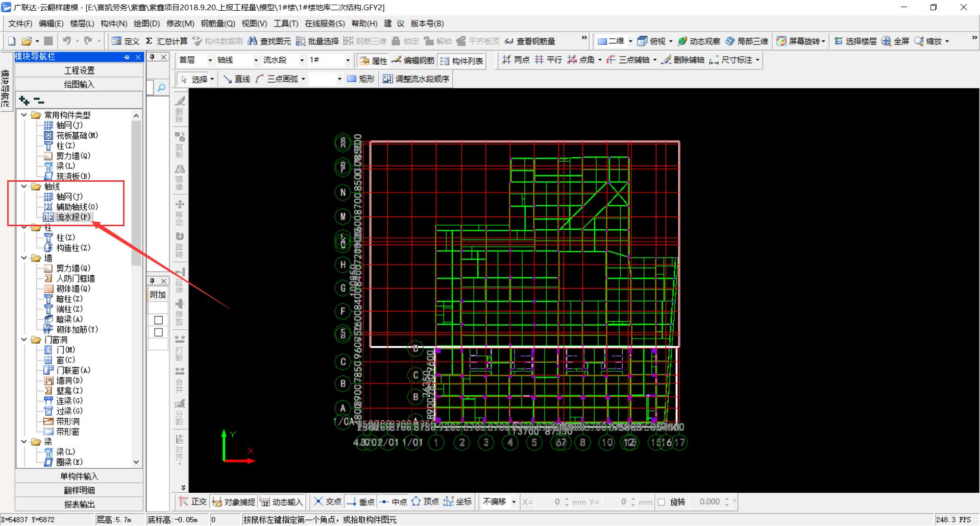Click 屏幕旋转 tool icon
980x526 pixels.
coord(781,41)
